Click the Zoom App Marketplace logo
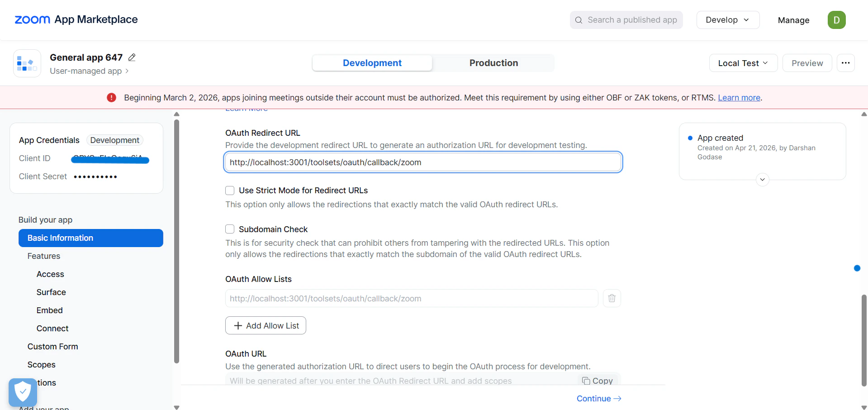The image size is (868, 410). tap(76, 19)
